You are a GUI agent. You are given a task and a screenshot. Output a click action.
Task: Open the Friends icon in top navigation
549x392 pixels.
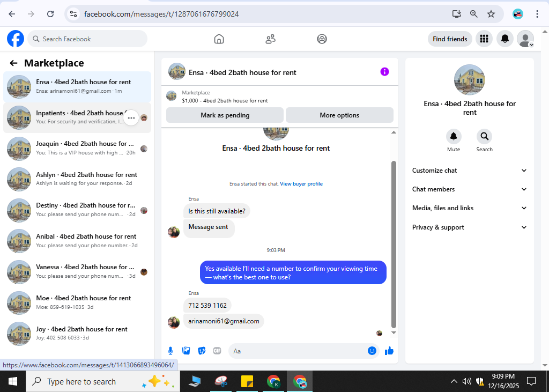pyautogui.click(x=270, y=39)
